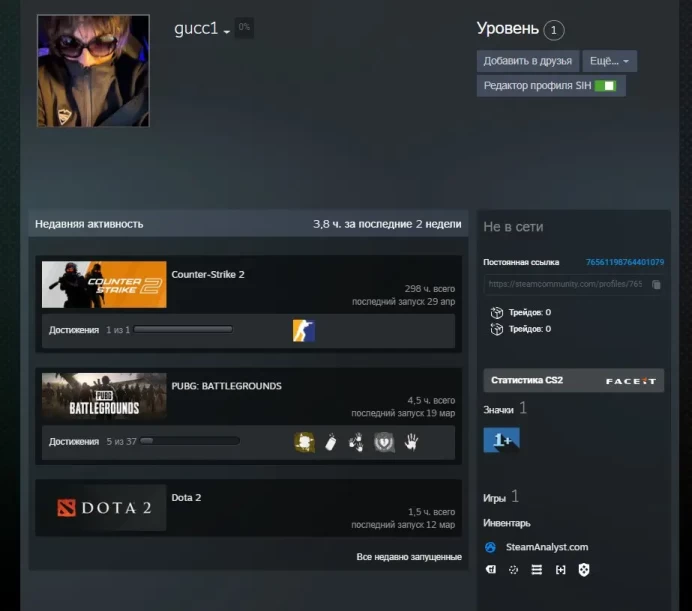
Task: Click the price tag icon under SteamAnalyst
Action: pos(491,570)
